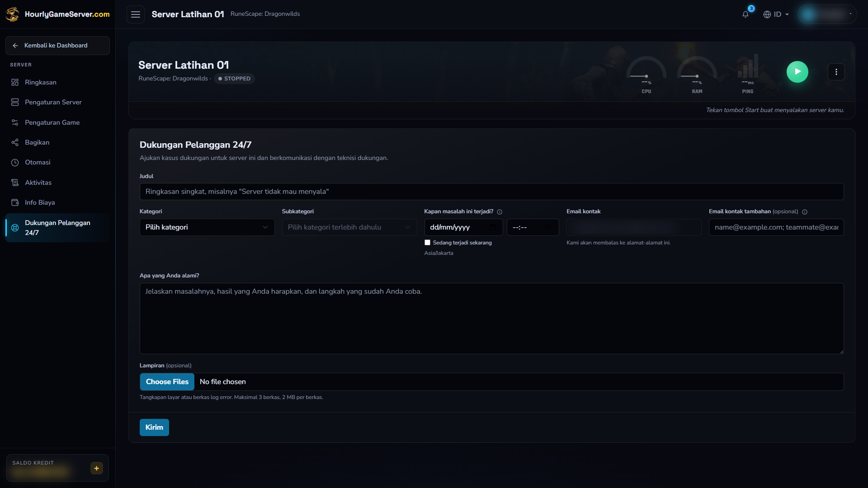This screenshot has width=868, height=488.
Task: Open Ringkasan in sidebar
Action: [x=57, y=82]
